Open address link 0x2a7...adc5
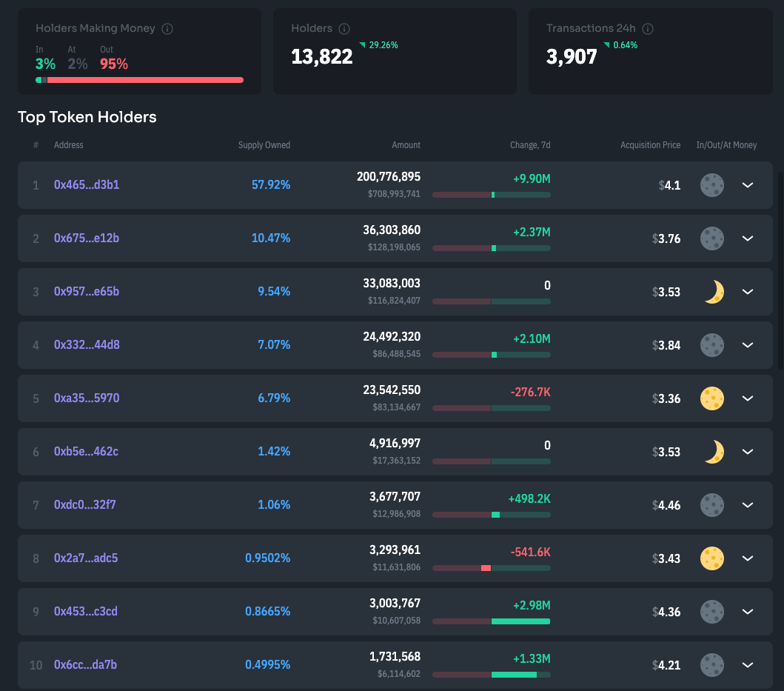This screenshot has width=784, height=691. (86, 558)
